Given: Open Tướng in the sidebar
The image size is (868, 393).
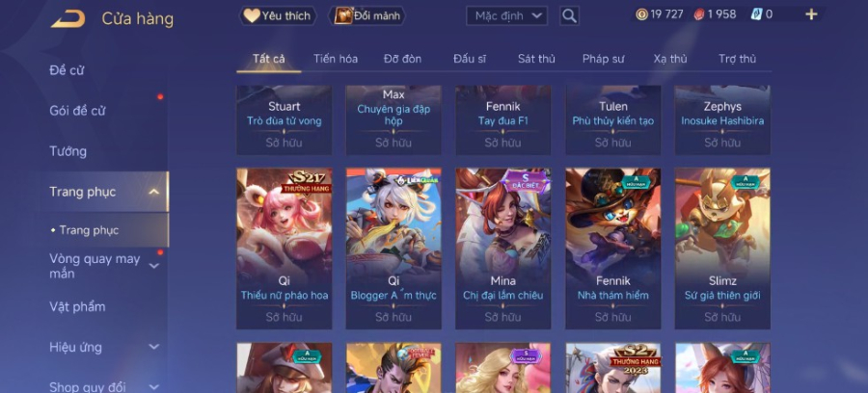Looking at the screenshot, I should point(68,151).
